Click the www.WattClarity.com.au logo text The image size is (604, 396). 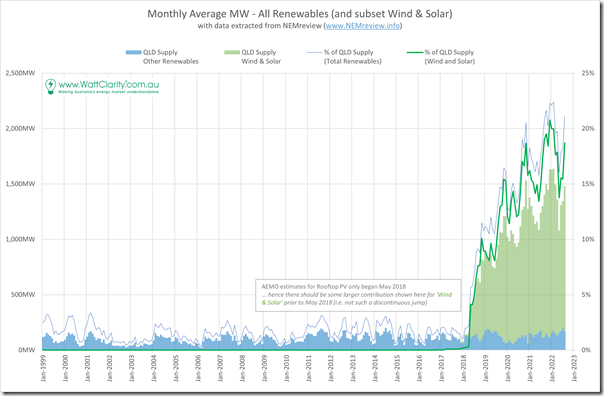click(x=109, y=84)
